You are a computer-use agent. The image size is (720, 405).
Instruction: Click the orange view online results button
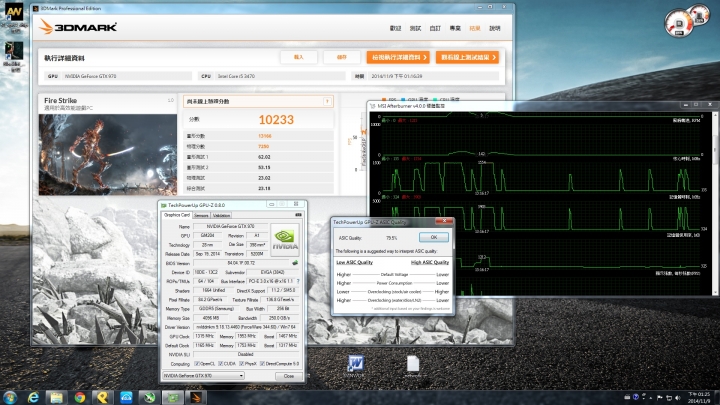[x=467, y=57]
